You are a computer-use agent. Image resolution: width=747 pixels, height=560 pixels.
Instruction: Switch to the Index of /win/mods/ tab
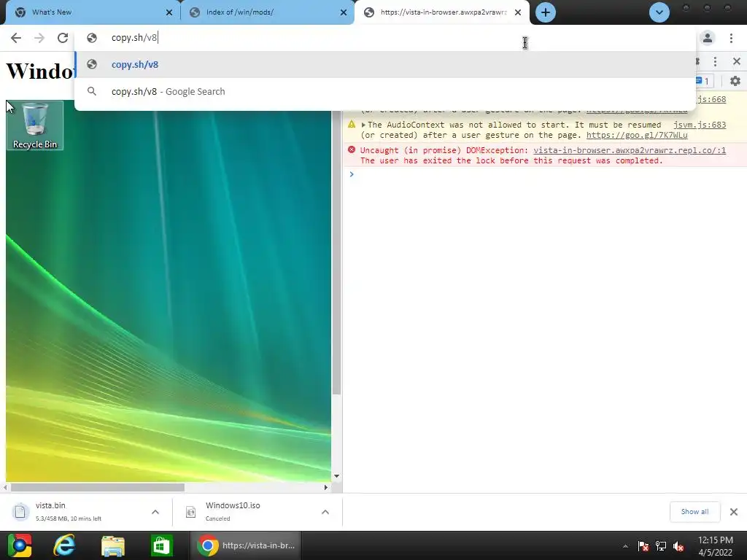267,12
